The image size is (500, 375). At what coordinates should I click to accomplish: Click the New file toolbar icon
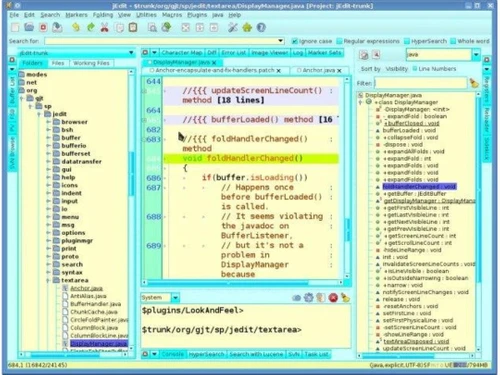pos(15,27)
